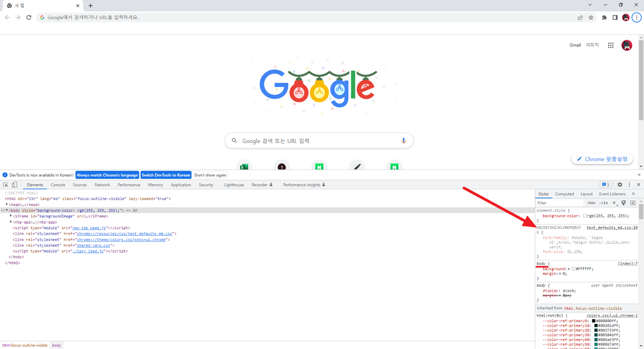Click the green Excel shortcut tile

coord(244,166)
